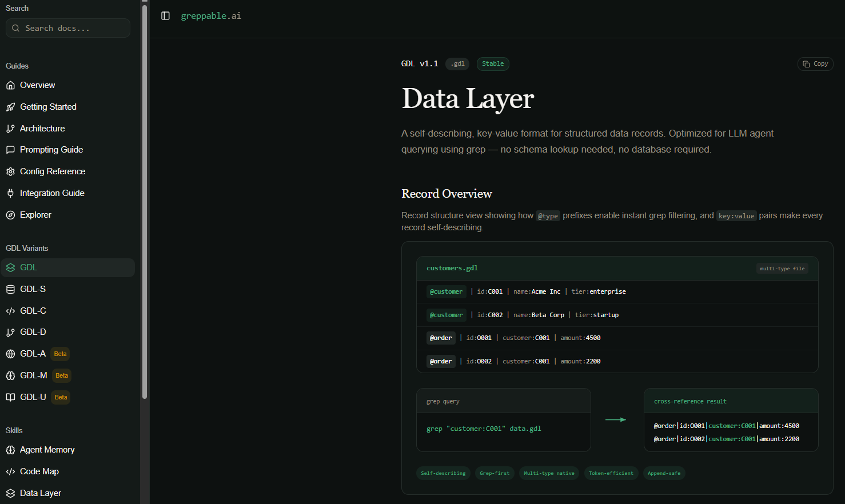Open Getting Started page
The width and height of the screenshot is (845, 504).
pyautogui.click(x=68, y=107)
